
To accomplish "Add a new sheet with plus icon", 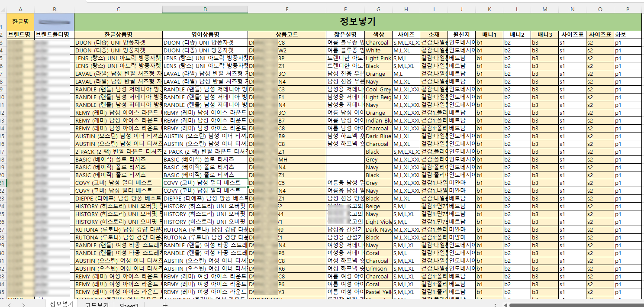I will click(165, 305).
